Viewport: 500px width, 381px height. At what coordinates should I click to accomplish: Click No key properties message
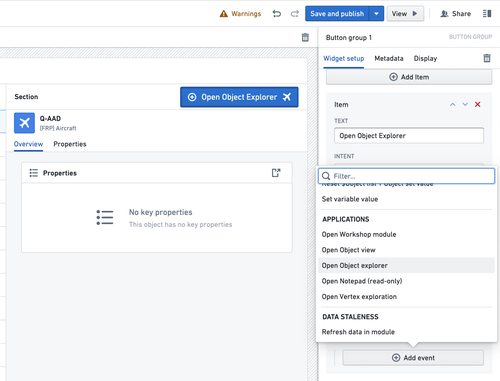160,212
